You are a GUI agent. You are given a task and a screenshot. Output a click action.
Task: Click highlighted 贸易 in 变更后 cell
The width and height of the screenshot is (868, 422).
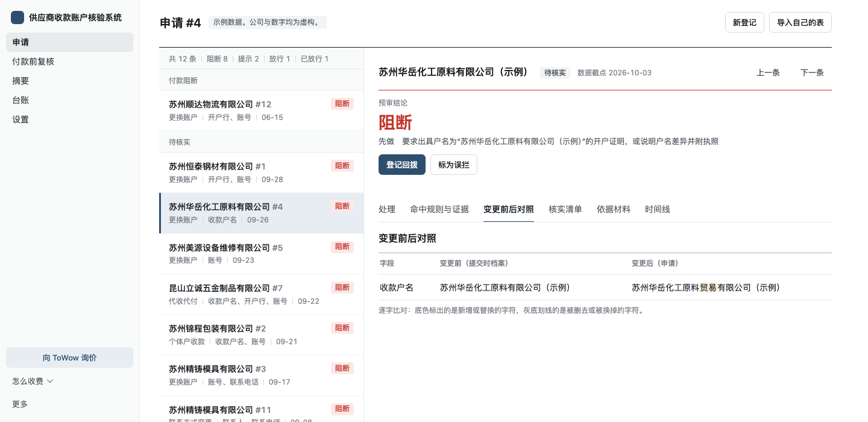(x=708, y=288)
